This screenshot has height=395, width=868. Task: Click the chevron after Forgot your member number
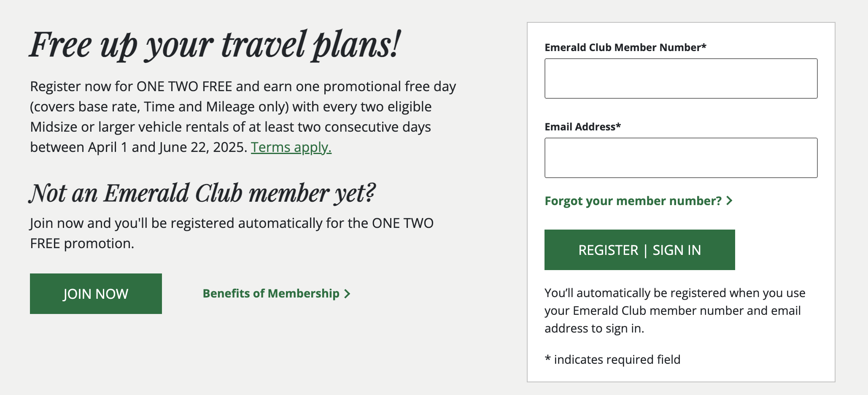pyautogui.click(x=730, y=201)
